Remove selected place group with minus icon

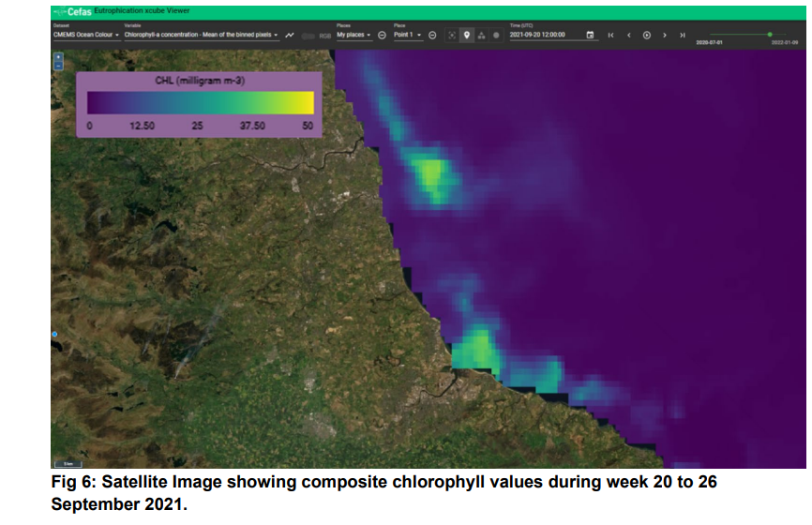point(383,36)
